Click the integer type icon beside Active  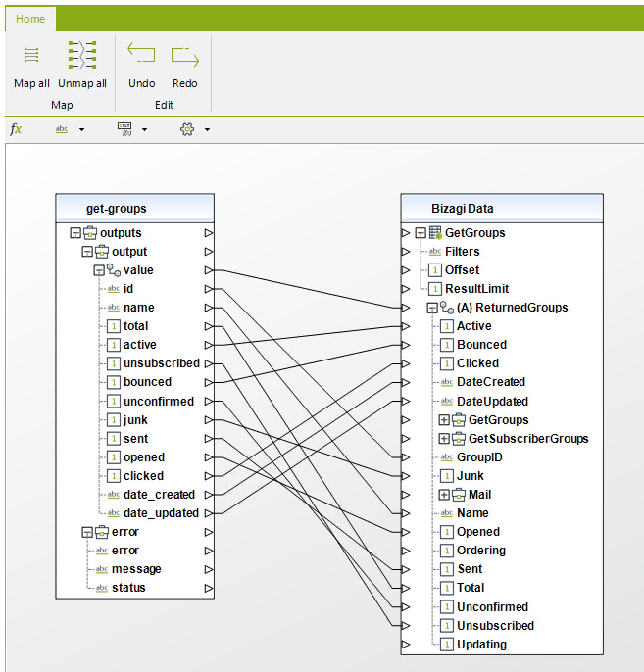[x=446, y=326]
